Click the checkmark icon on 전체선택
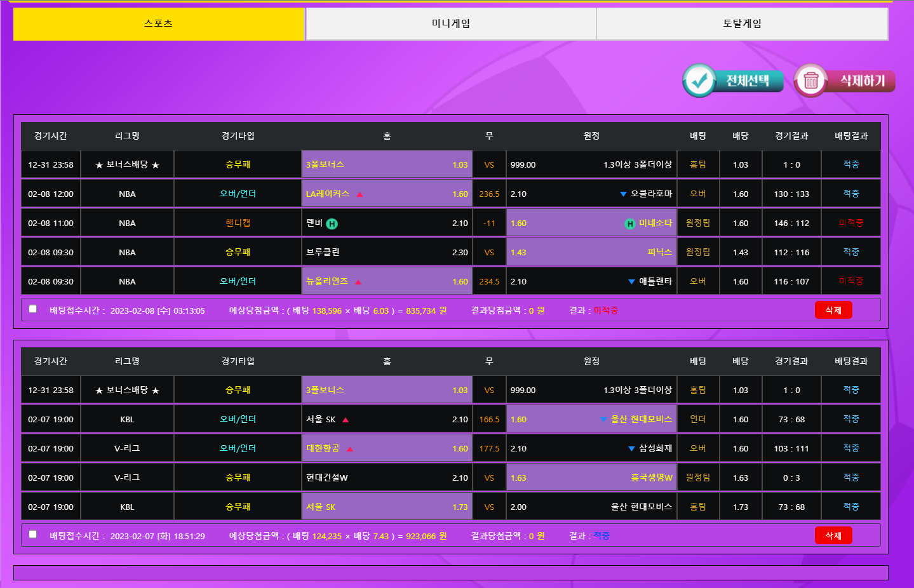Image resolution: width=914 pixels, height=588 pixels. click(x=699, y=81)
